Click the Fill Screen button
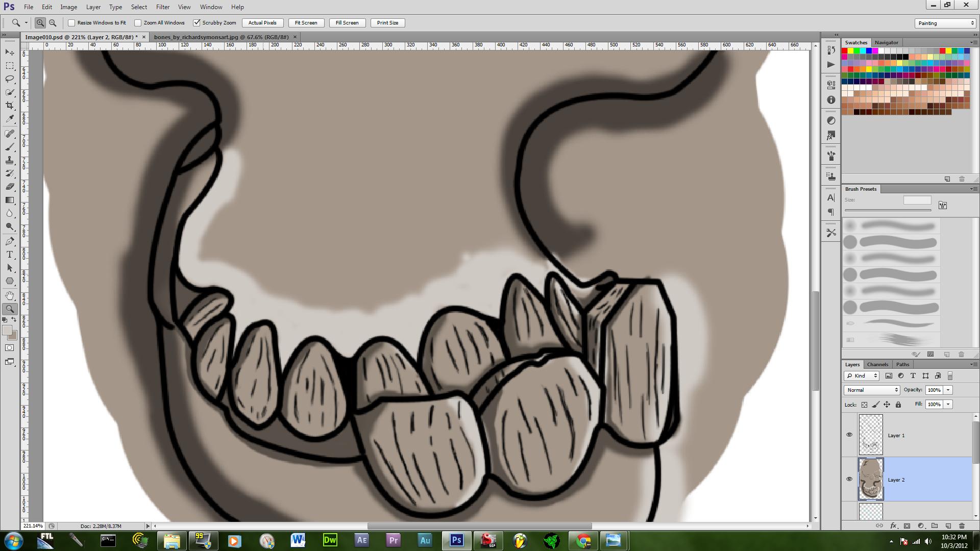 pos(347,23)
